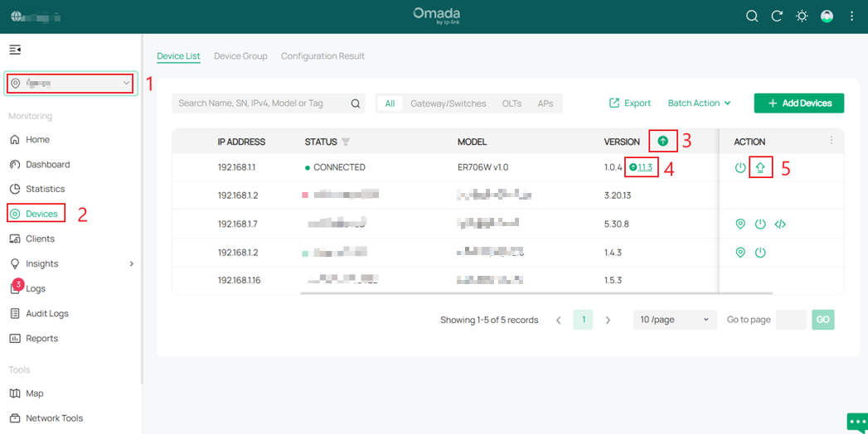Click the MODEL column header
868x434 pixels.
473,142
